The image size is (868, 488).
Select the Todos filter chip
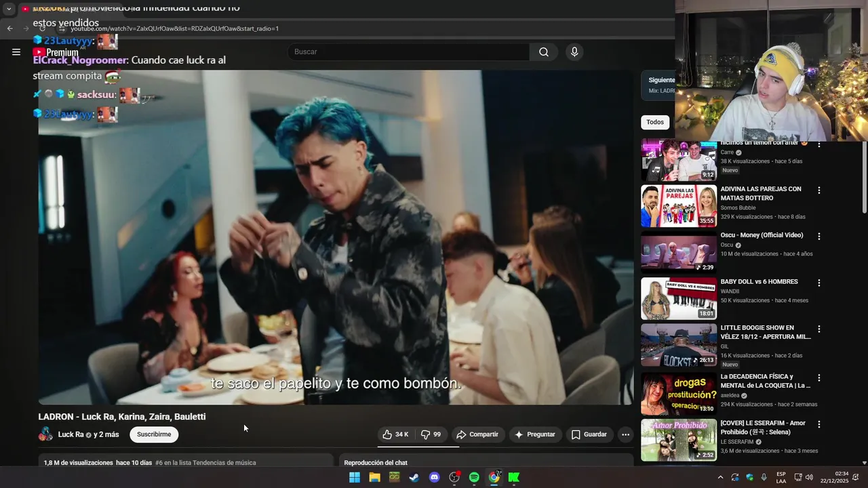655,122
